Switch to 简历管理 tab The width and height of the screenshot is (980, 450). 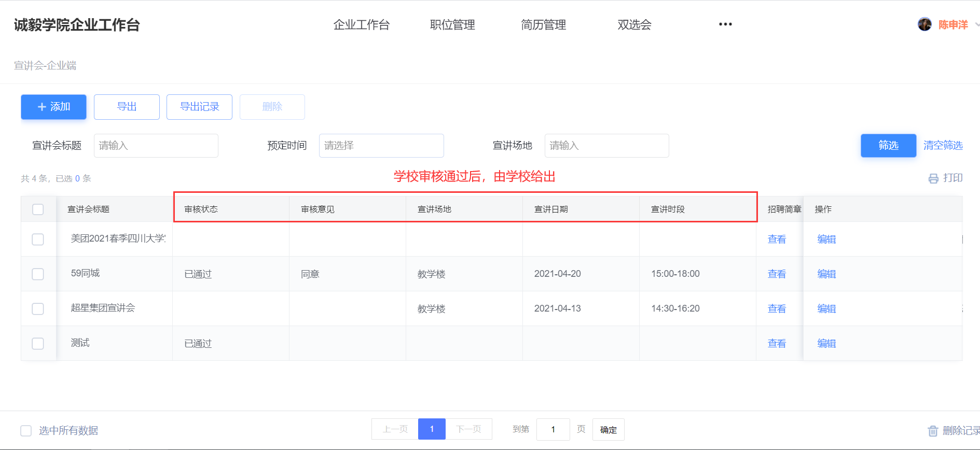coord(543,25)
